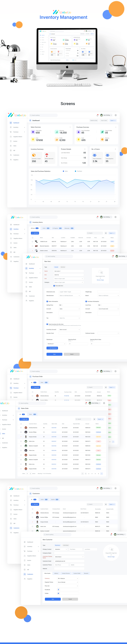The width and height of the screenshot is (127, 644).
Task: Click Search anything field on Dashboard
Action: (x=43, y=115)
